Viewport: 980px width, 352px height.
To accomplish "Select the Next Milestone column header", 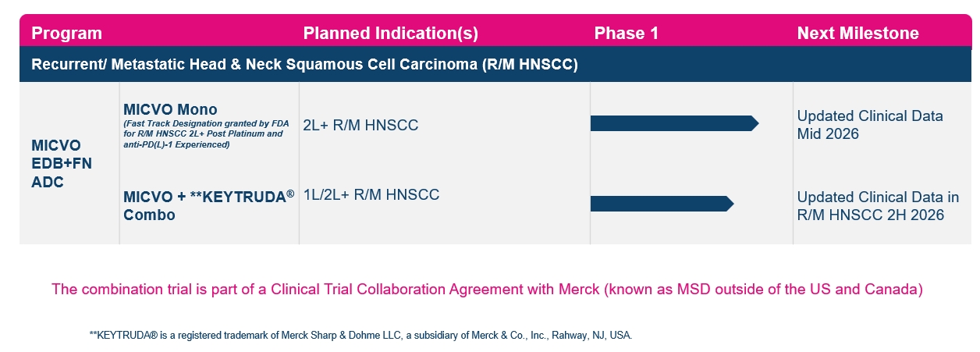I will pos(857,34).
